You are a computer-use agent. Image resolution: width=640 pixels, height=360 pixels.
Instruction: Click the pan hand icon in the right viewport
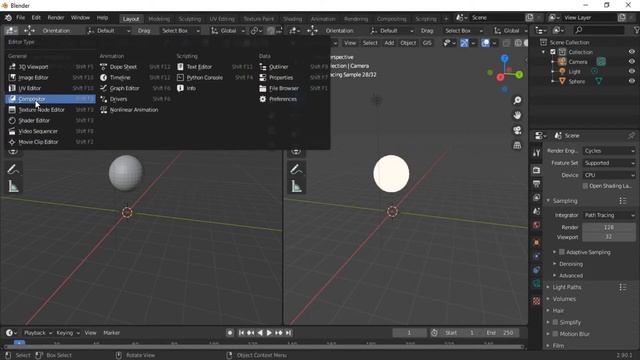point(517,115)
